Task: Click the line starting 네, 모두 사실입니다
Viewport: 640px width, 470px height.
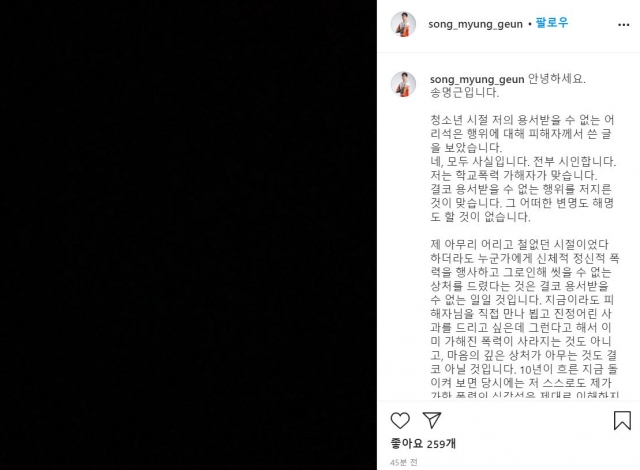Action: point(523,161)
